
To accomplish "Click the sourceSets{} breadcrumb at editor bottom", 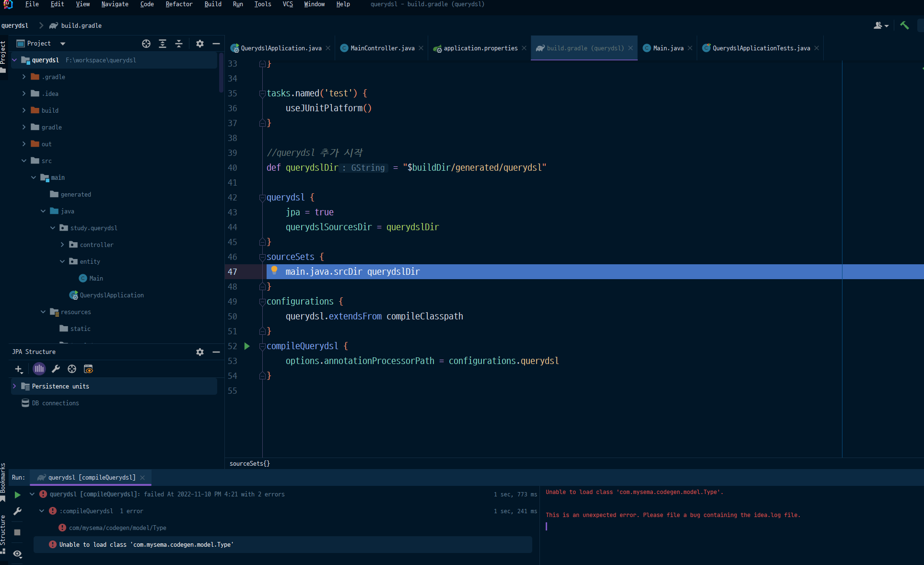I will pyautogui.click(x=249, y=463).
